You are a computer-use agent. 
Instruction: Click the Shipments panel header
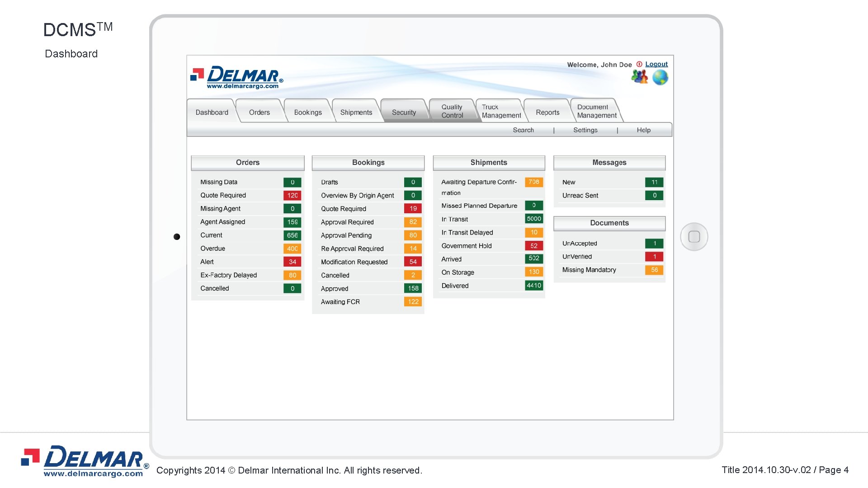[489, 163]
